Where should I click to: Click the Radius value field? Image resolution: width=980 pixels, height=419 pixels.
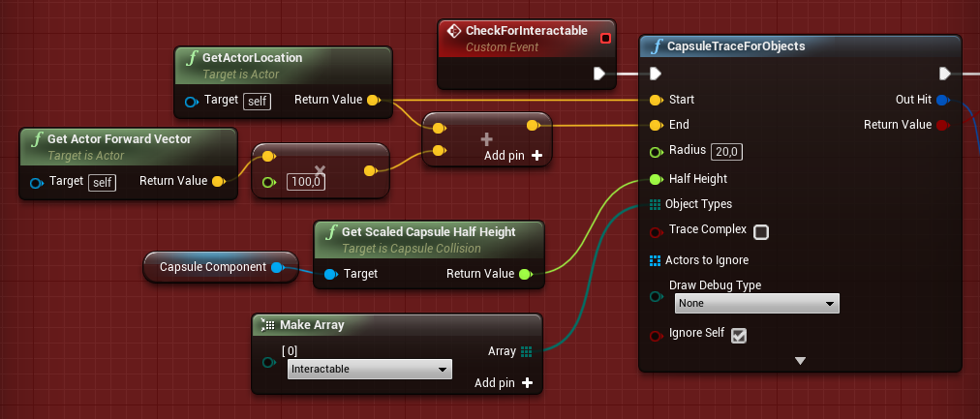click(x=727, y=151)
